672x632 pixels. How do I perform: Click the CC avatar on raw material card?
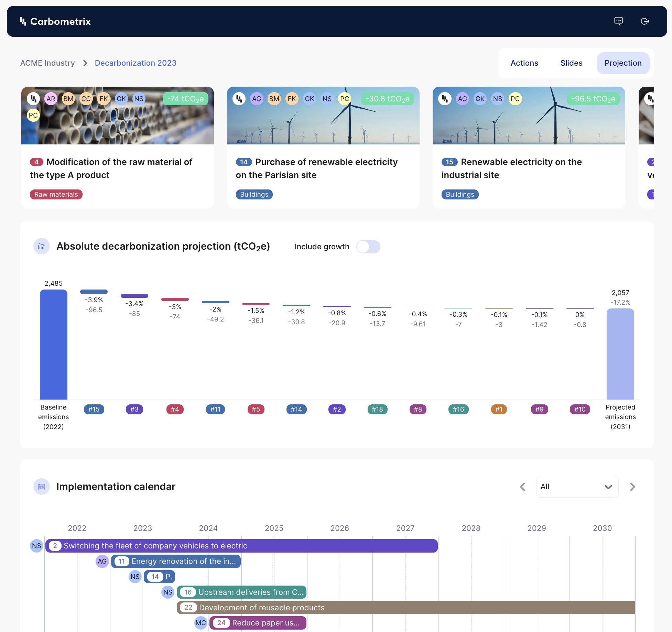click(86, 99)
